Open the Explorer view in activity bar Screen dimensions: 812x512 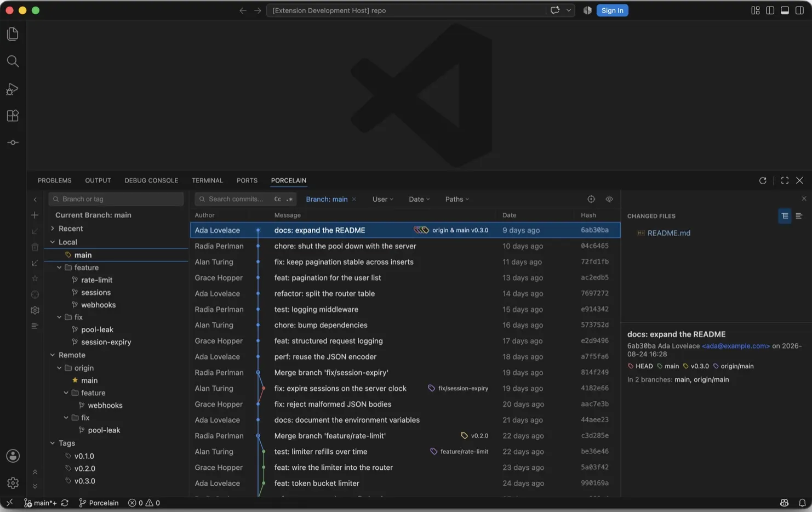(x=13, y=34)
